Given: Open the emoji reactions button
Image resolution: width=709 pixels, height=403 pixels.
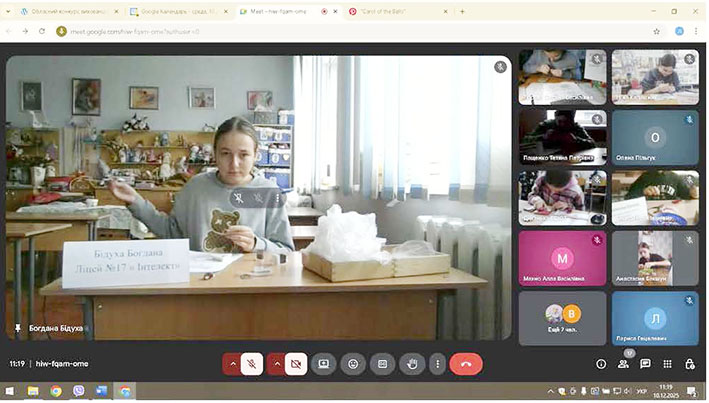Looking at the screenshot, I should tap(352, 364).
